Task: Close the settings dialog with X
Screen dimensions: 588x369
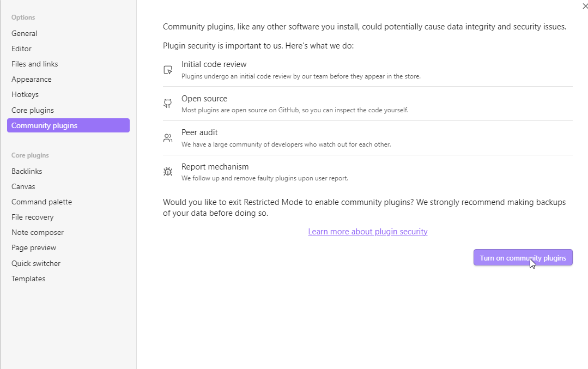Action: pos(585,6)
